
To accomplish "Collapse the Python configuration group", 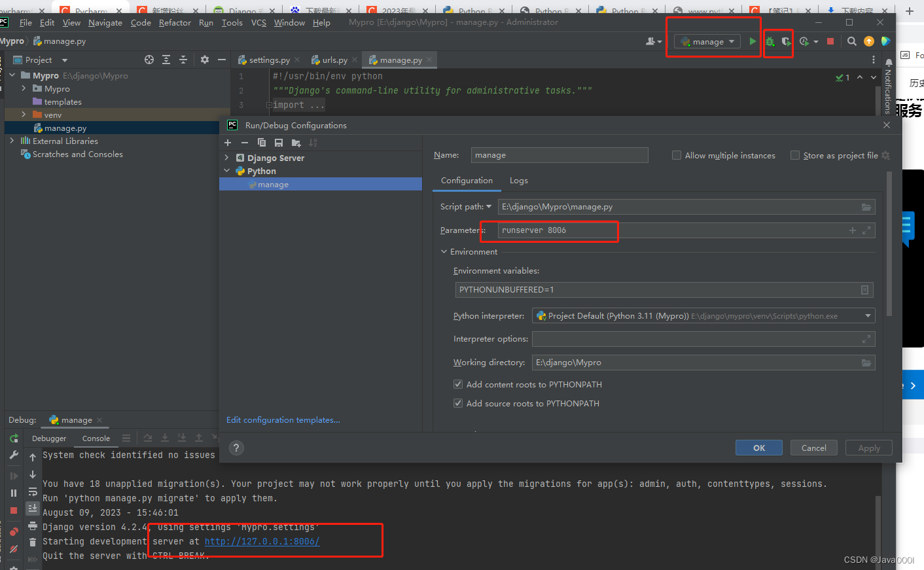I will pos(226,171).
